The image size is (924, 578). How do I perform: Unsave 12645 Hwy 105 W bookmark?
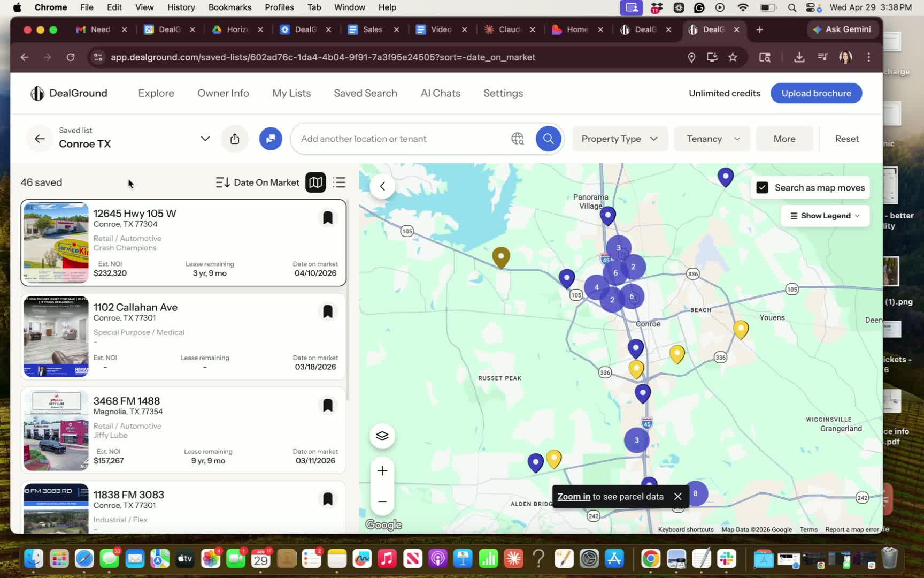click(328, 217)
